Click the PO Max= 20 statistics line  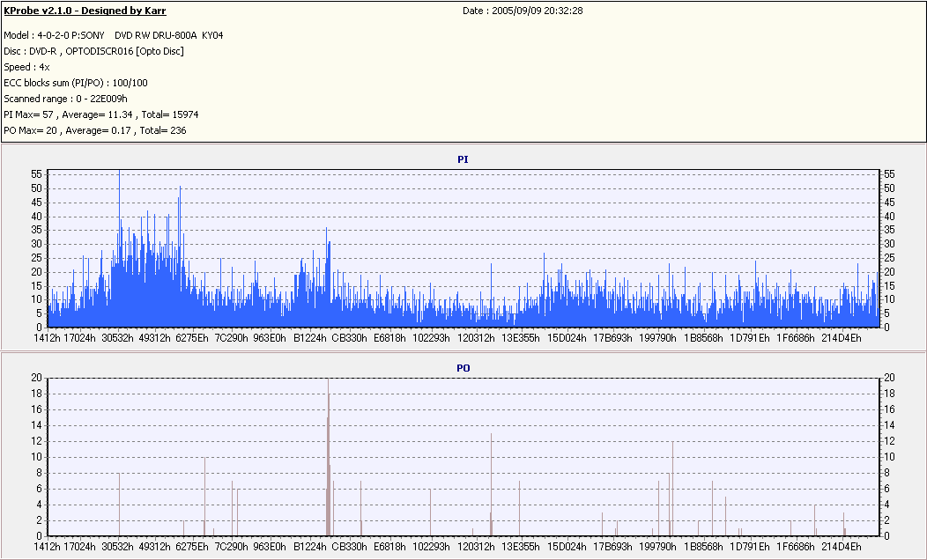click(x=94, y=130)
